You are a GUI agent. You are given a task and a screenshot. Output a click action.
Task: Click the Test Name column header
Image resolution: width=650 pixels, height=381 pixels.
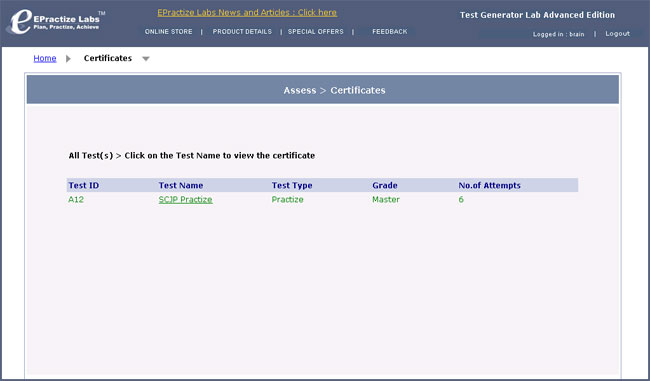click(181, 185)
